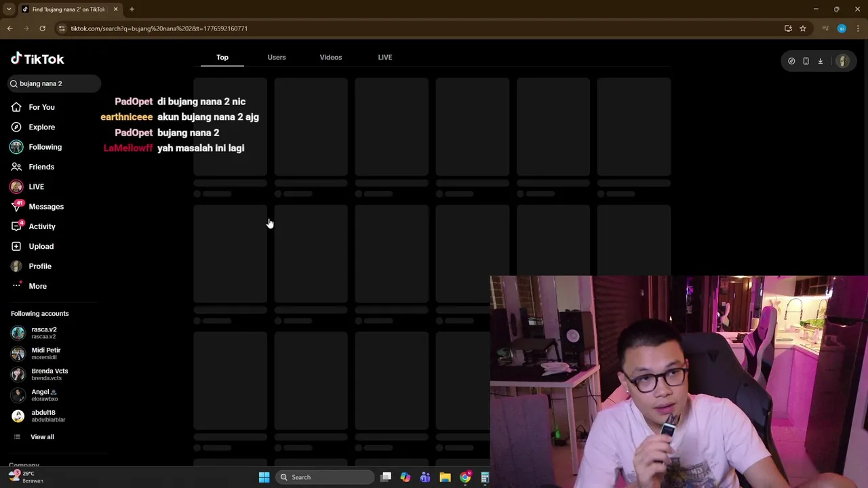The width and height of the screenshot is (868, 488).
Task: Click chat username earthniceee
Action: [127, 117]
